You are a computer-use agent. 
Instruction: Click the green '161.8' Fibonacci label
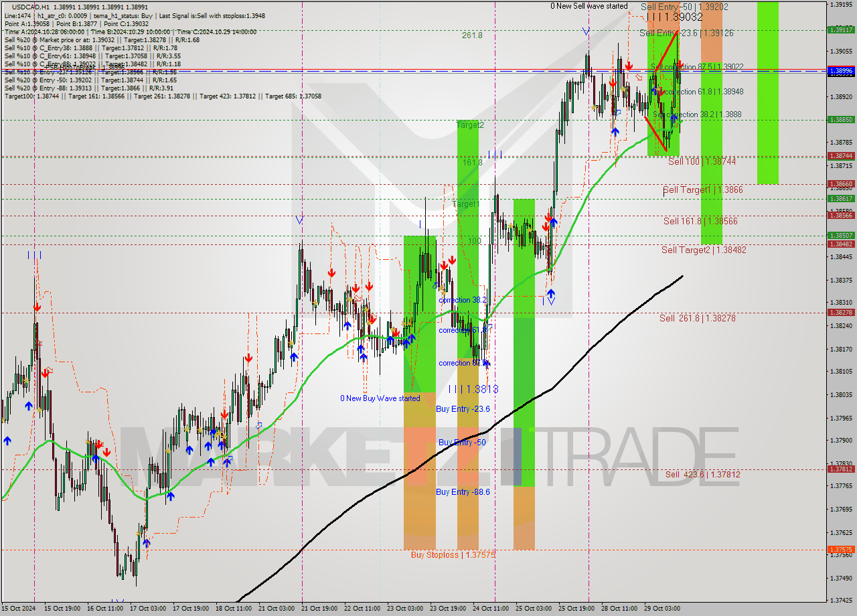tap(473, 162)
